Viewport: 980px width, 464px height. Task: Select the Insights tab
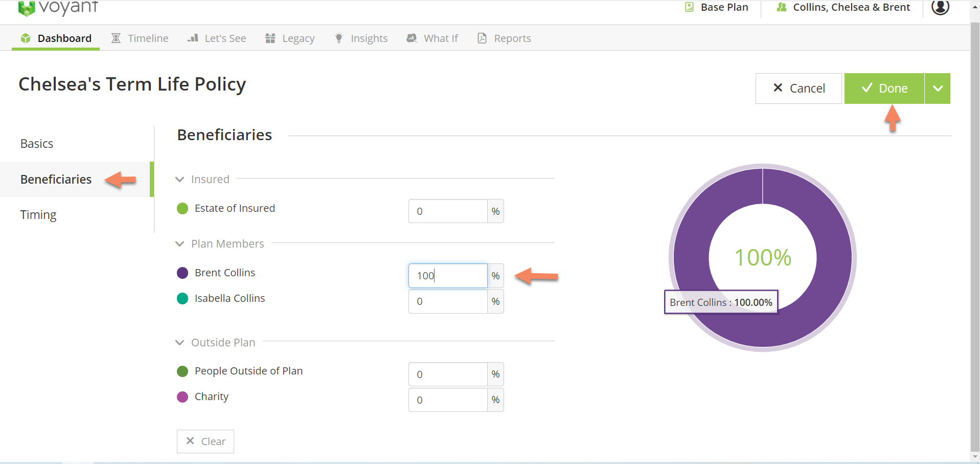[x=361, y=38]
